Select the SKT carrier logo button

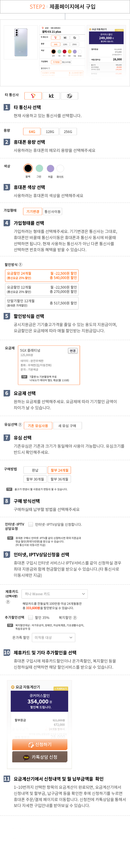33,96
